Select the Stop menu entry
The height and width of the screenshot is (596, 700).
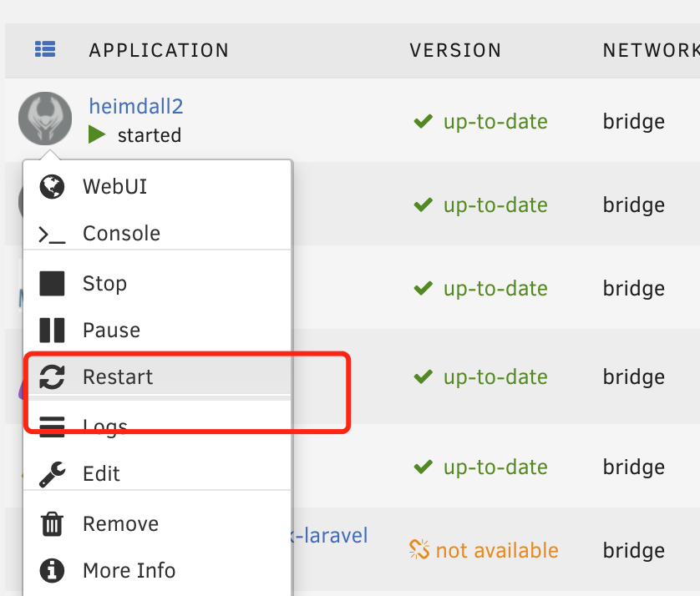click(x=104, y=284)
